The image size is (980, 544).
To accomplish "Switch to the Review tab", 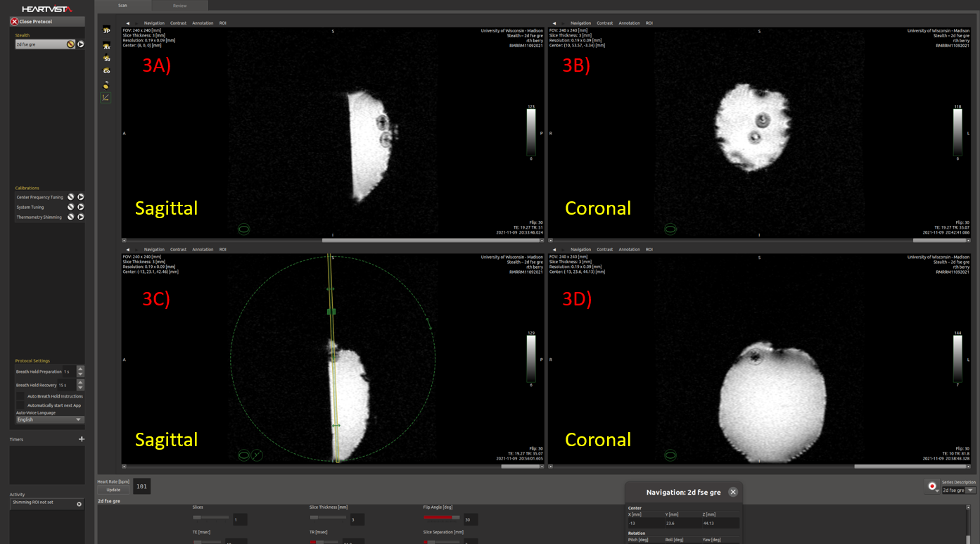I will click(180, 6).
